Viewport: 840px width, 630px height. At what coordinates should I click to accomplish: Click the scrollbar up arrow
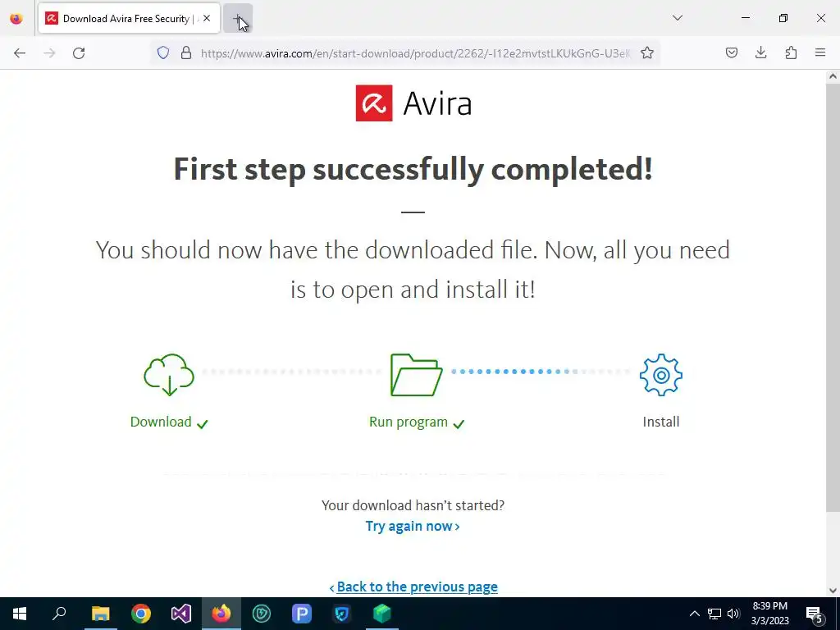click(833, 76)
